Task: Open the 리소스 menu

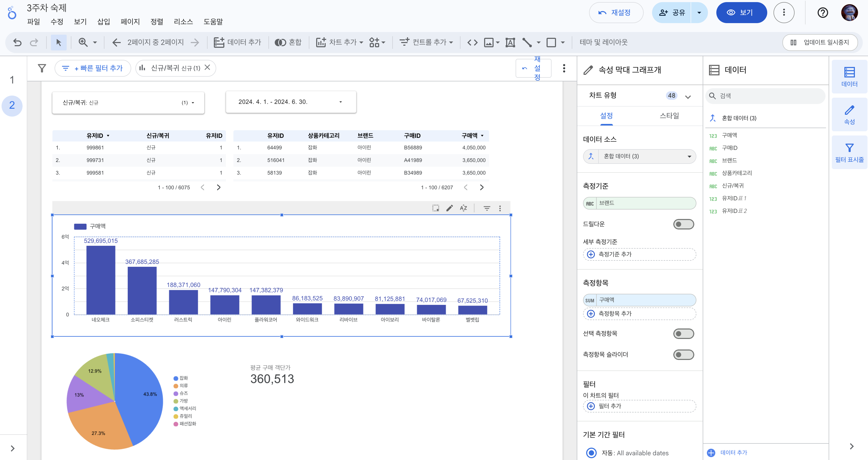Action: tap(183, 22)
